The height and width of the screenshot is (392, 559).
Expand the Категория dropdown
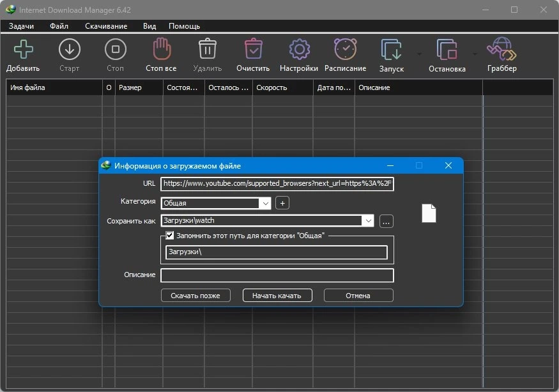coord(265,203)
